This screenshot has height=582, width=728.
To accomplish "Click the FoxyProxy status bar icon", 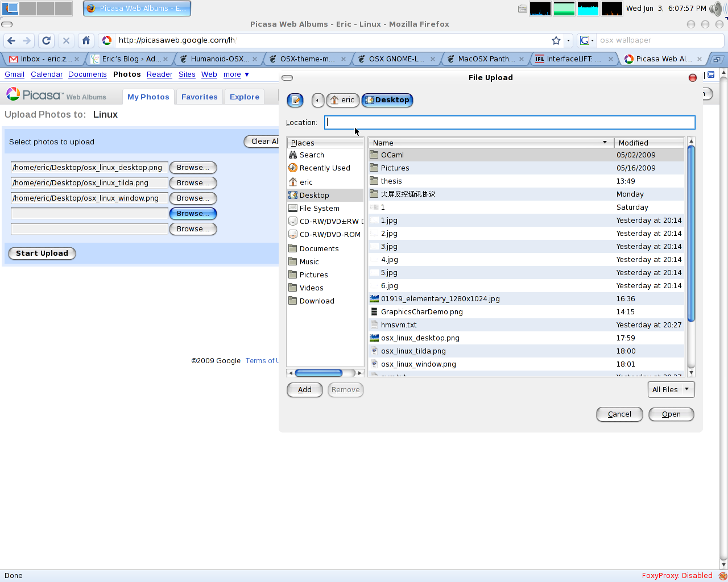I will pyautogui.click(x=722, y=576).
